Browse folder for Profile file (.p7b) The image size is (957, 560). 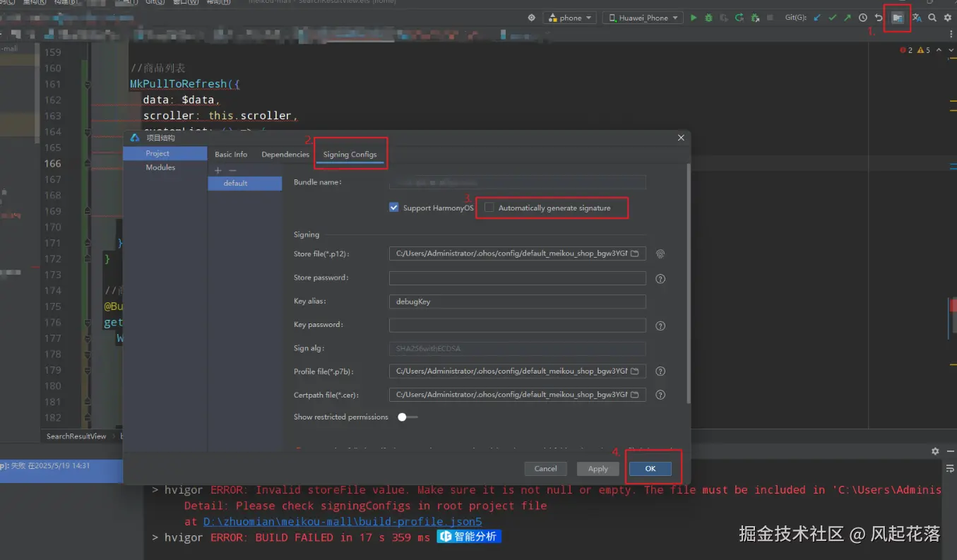(x=635, y=371)
